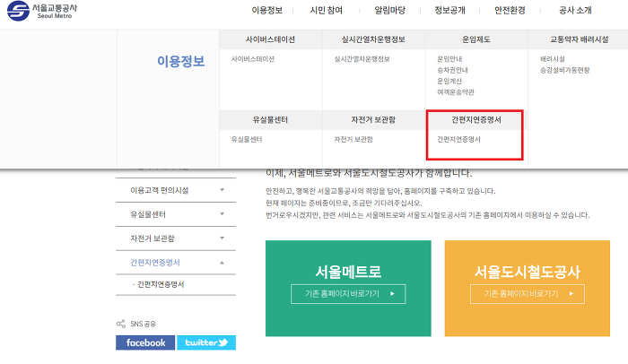628x364 pixels.
Task: Open the 승차권안내 link under 운임제도
Action: tap(452, 70)
